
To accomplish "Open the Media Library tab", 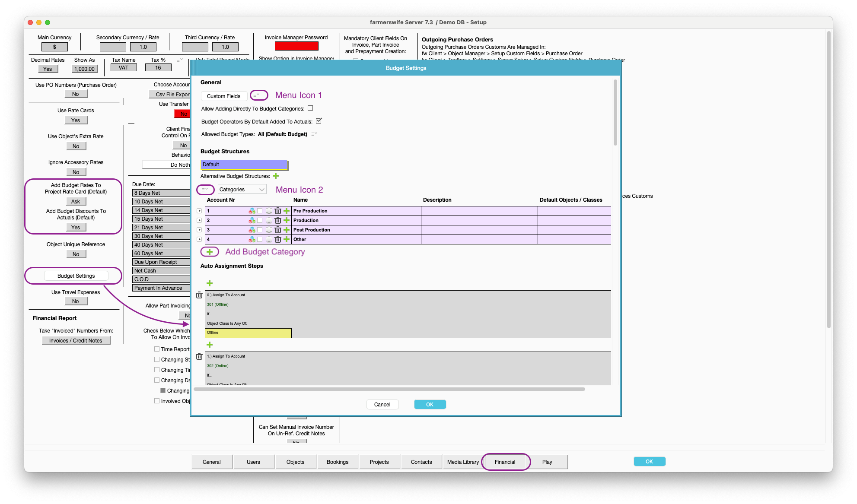I will (x=463, y=462).
